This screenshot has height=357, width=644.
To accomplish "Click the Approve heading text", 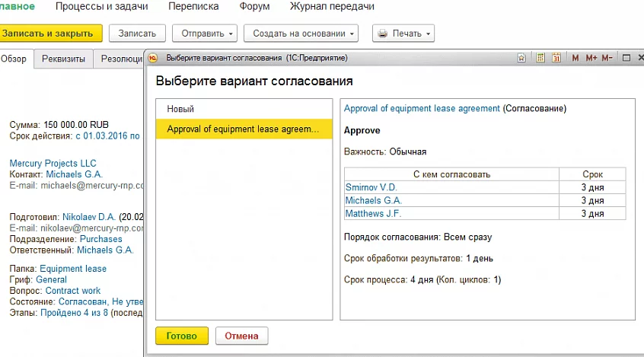I will tap(362, 131).
